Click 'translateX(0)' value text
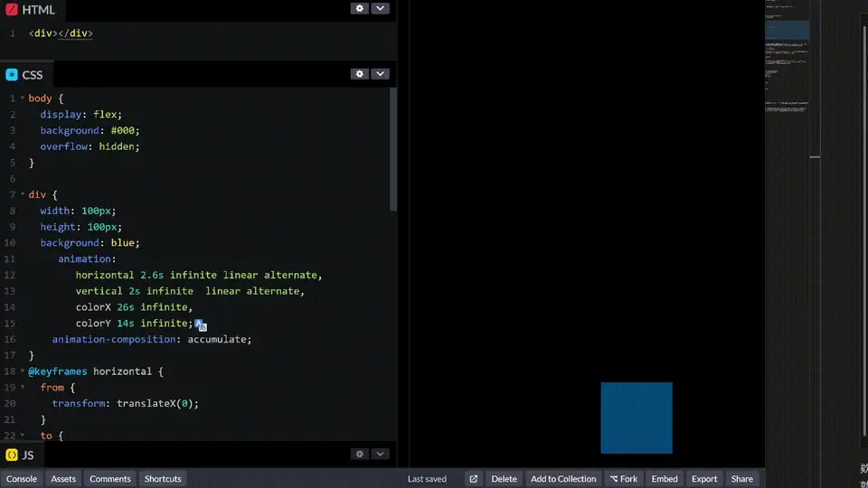The width and height of the screenshot is (868, 488). pos(155,403)
